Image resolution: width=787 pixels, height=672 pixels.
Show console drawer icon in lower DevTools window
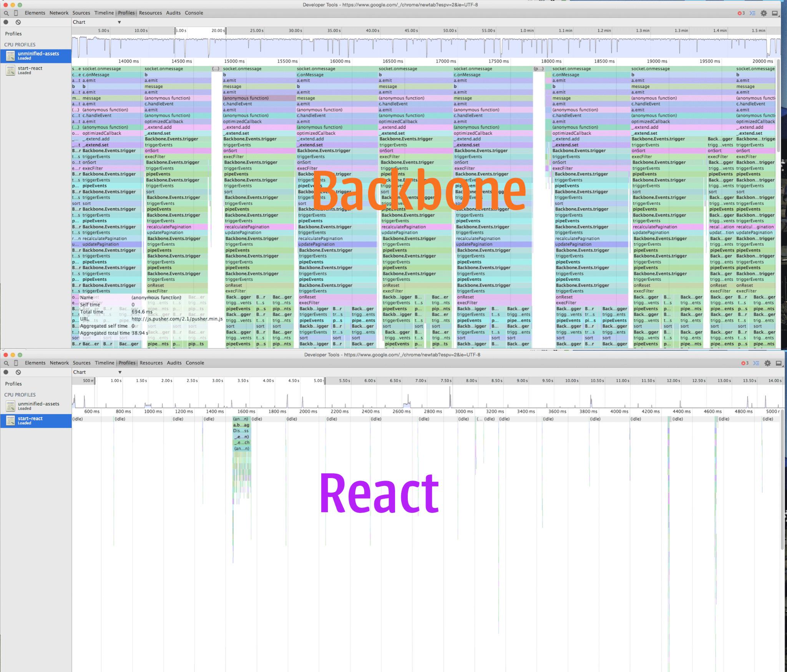point(756,363)
